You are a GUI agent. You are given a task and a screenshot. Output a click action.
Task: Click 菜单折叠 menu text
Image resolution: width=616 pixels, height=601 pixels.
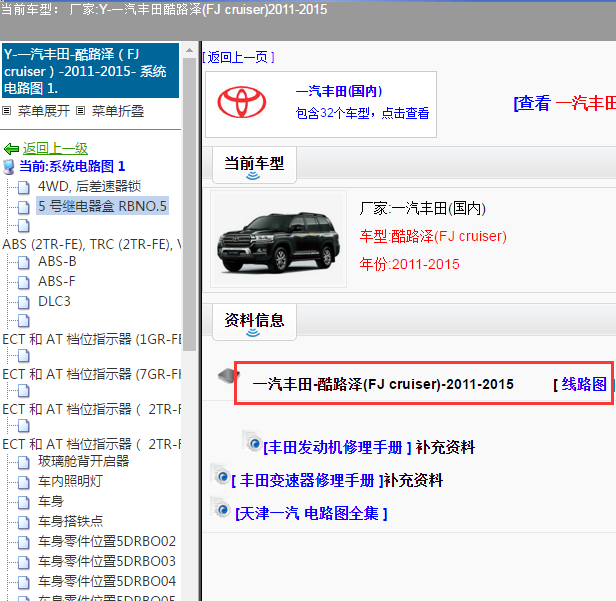click(x=118, y=111)
